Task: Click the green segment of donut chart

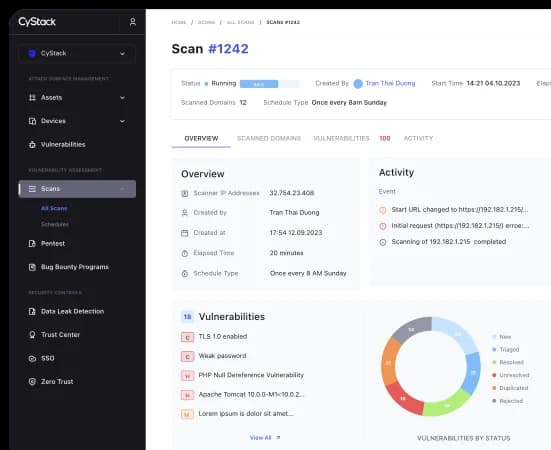Action: point(446,405)
